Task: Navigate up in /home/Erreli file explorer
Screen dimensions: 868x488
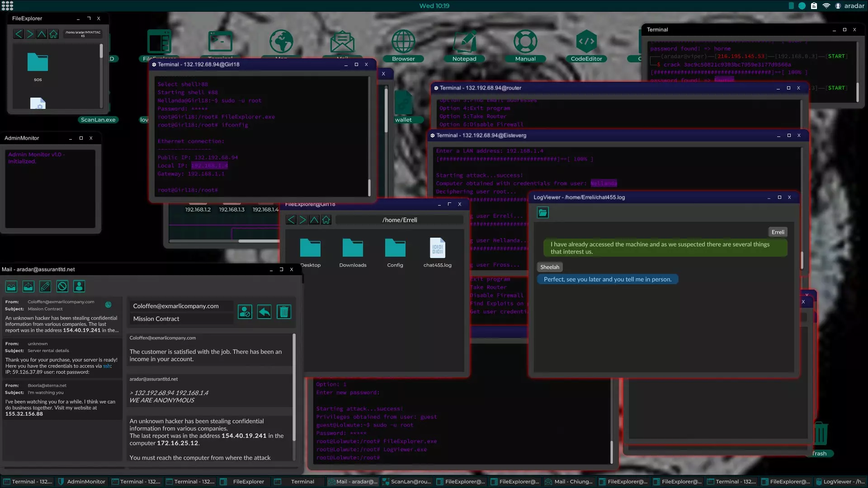Action: (314, 220)
